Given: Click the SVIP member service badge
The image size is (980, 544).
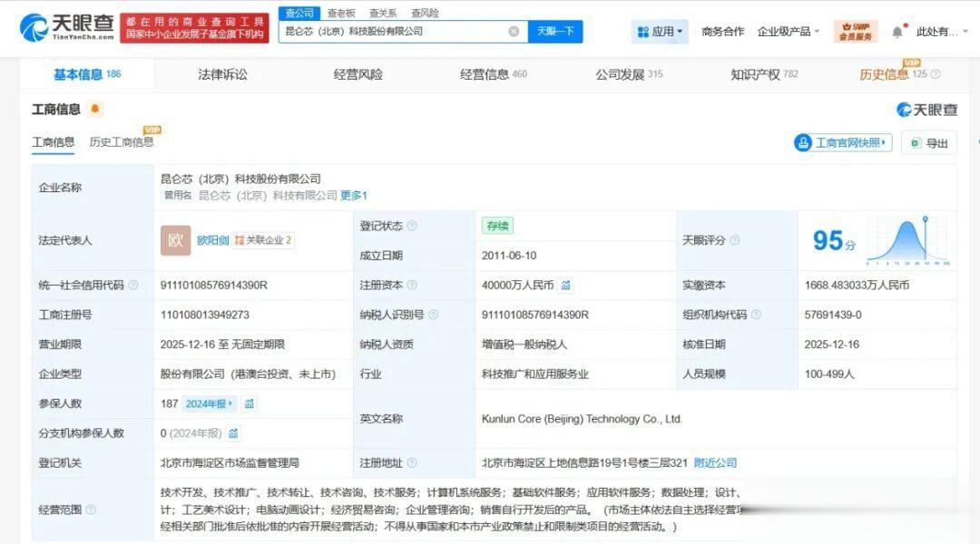Looking at the screenshot, I should click(856, 31).
